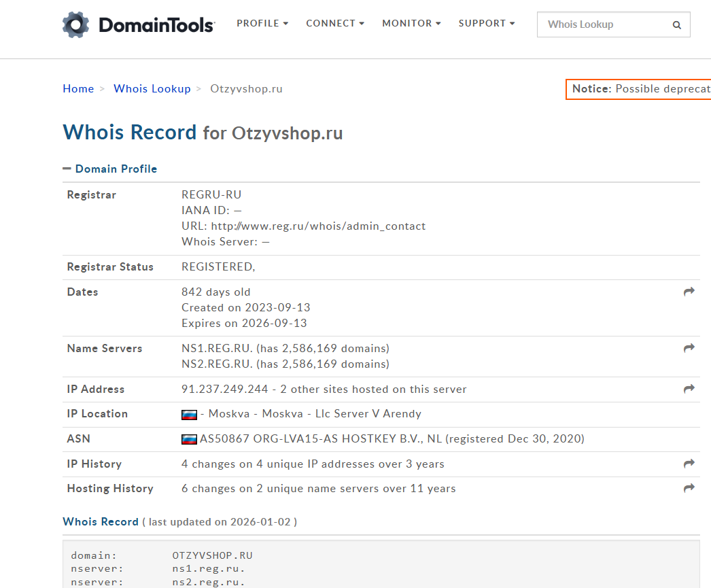Click the Hosting History row label

tap(110, 488)
